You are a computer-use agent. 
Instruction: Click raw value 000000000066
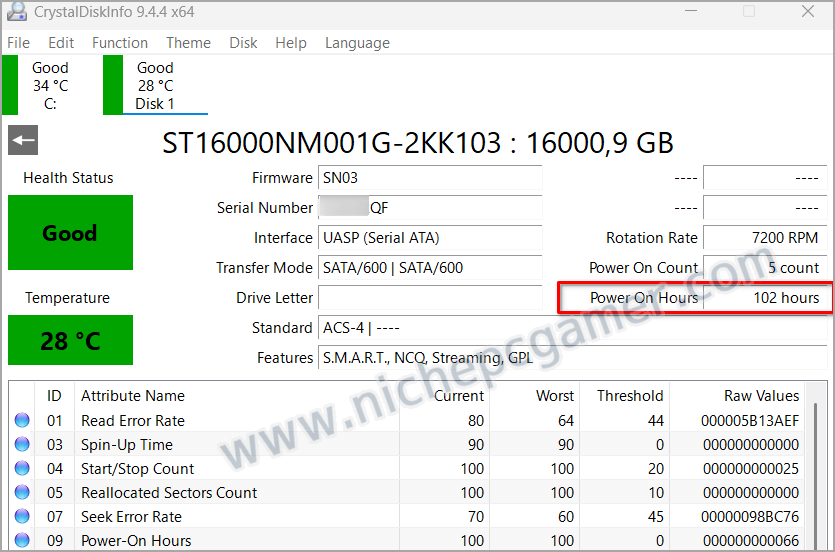click(x=751, y=540)
